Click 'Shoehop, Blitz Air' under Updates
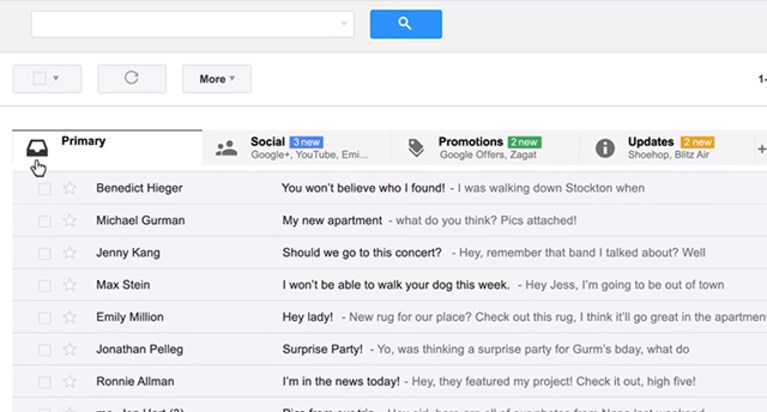The height and width of the screenshot is (412, 767). pyautogui.click(x=668, y=155)
